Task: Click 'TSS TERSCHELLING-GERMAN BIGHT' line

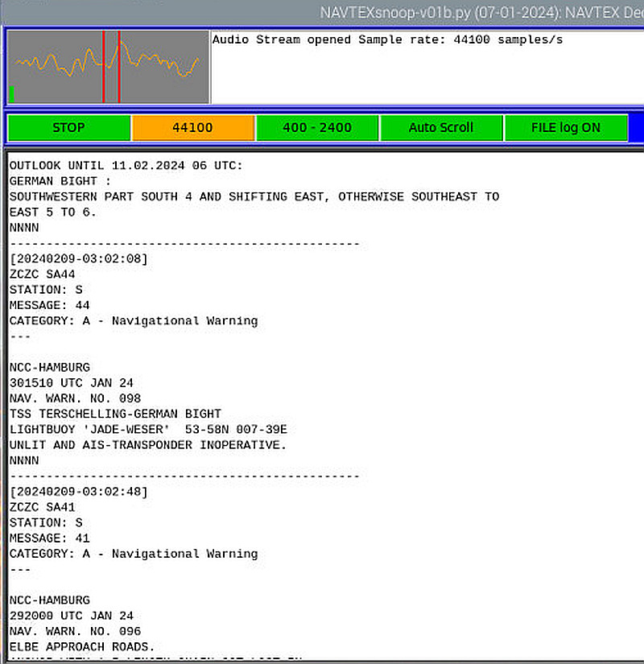Action: click(x=115, y=414)
